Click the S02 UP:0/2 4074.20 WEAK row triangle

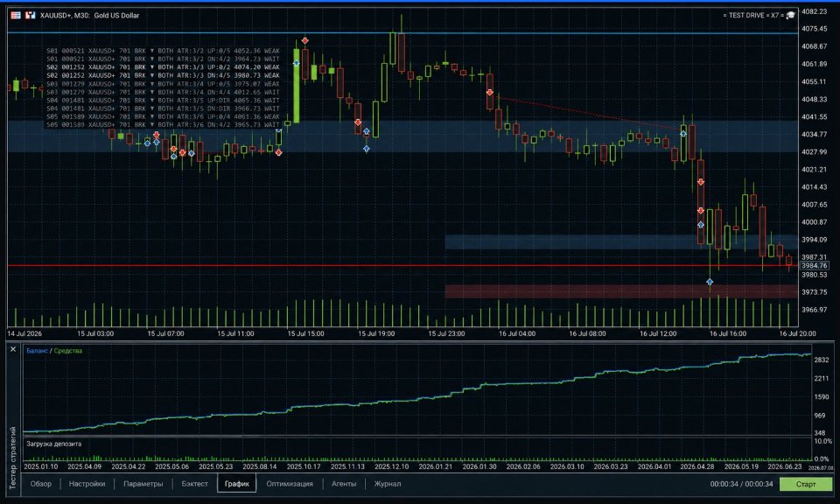click(x=151, y=67)
